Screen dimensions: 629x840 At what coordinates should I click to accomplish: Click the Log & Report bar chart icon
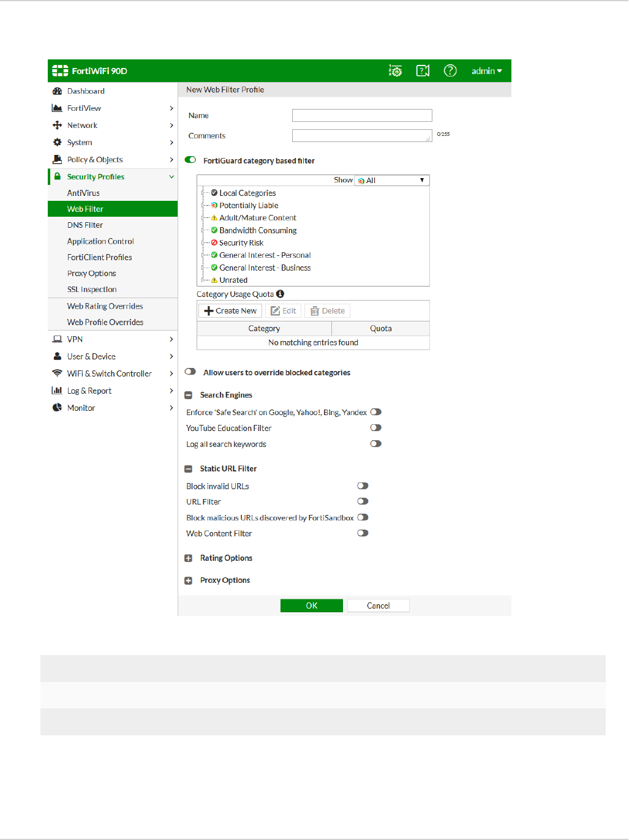[57, 391]
